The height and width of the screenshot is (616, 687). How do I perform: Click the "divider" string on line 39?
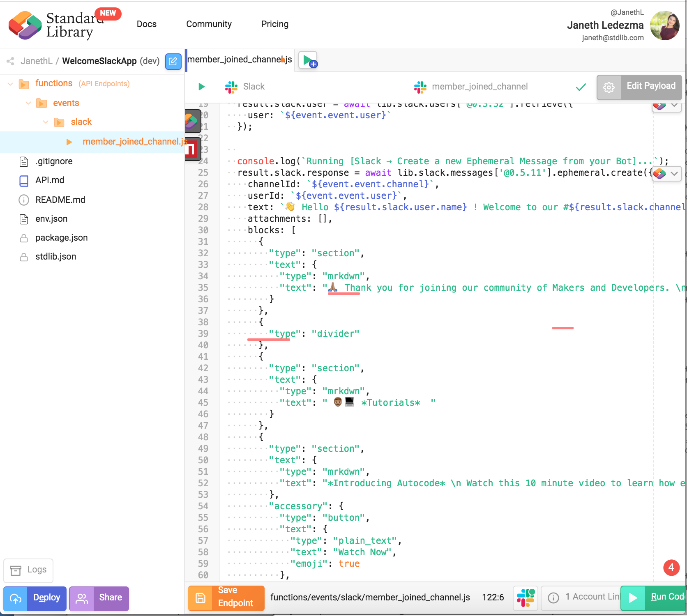tap(335, 334)
